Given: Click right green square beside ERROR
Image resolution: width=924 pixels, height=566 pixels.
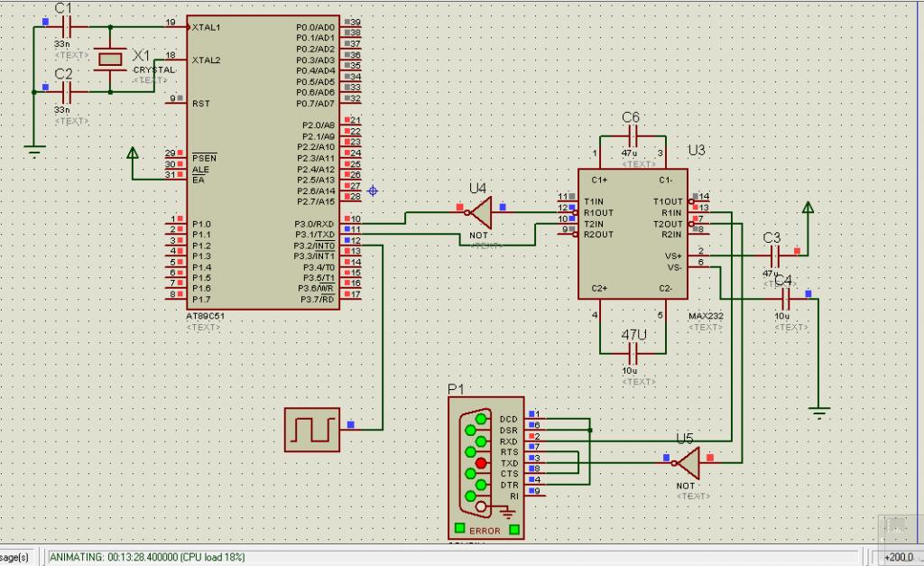Looking at the screenshot, I should pos(514,529).
